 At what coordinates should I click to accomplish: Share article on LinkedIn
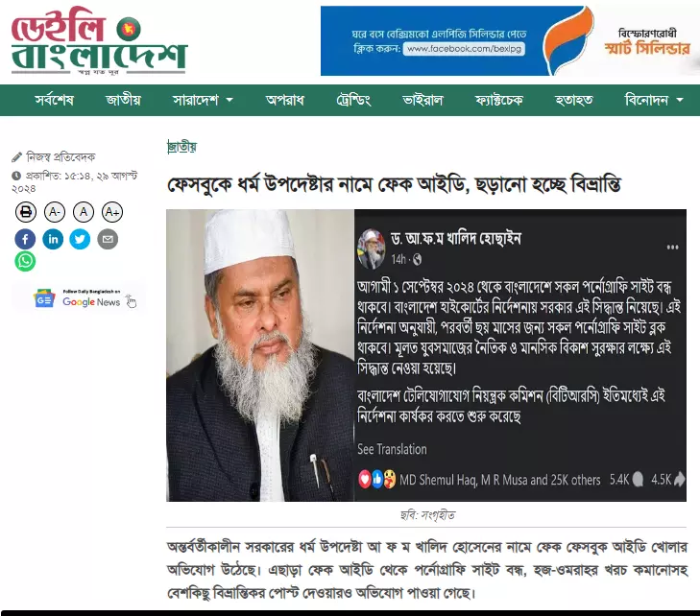[x=53, y=239]
